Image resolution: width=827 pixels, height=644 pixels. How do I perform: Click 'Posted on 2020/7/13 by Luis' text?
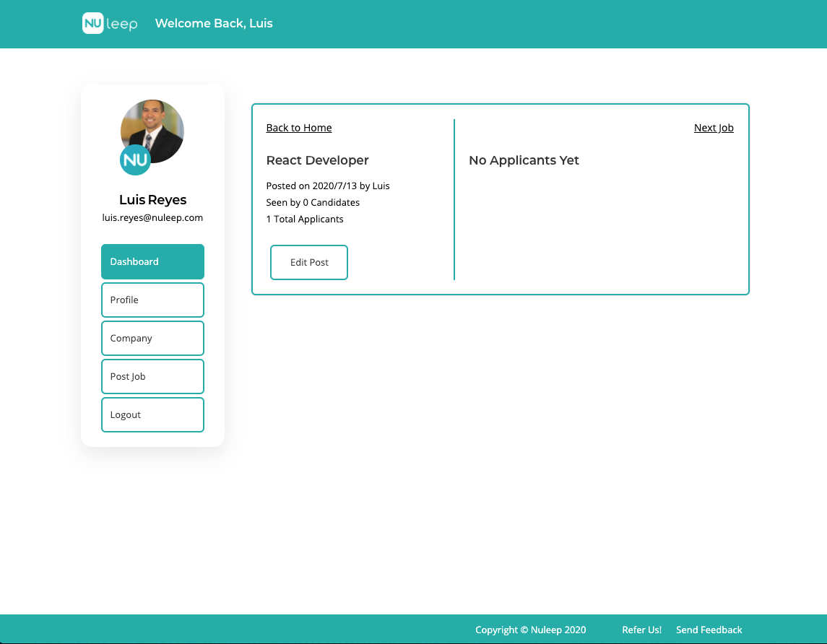(328, 186)
